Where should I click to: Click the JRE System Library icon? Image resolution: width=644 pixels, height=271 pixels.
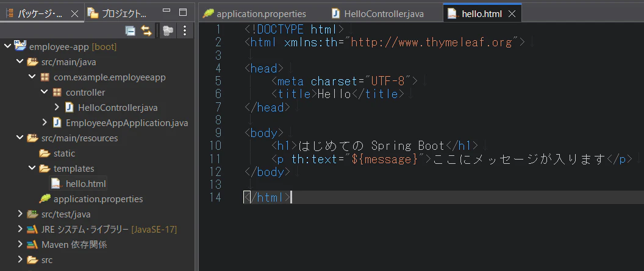pos(32,229)
